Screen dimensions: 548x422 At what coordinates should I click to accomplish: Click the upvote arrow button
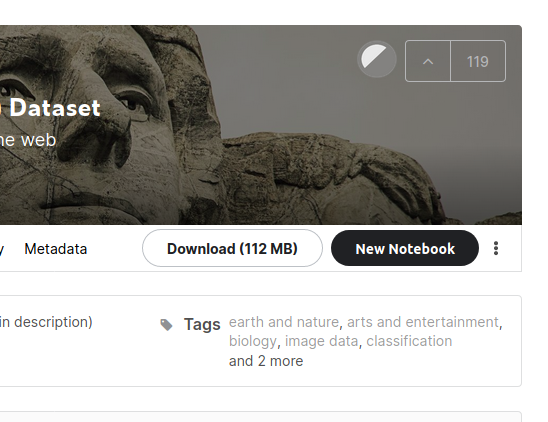428,61
